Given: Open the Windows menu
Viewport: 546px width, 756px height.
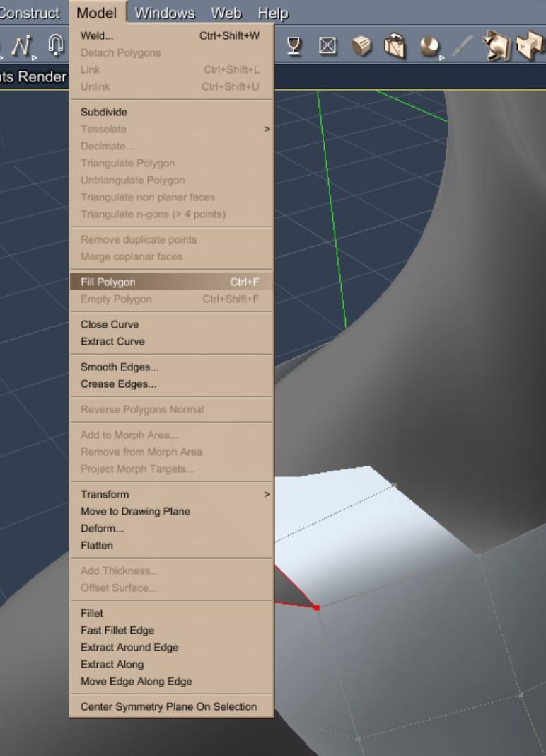Looking at the screenshot, I should (x=165, y=13).
